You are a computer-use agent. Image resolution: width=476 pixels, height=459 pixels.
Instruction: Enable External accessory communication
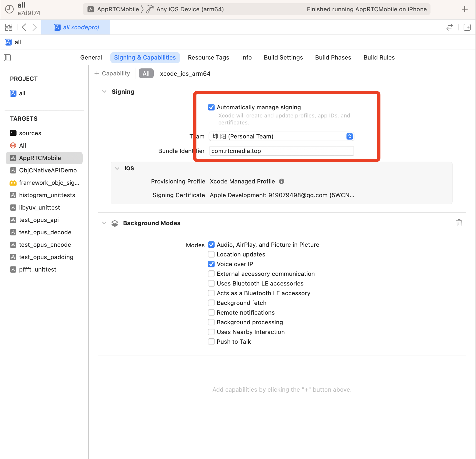211,274
